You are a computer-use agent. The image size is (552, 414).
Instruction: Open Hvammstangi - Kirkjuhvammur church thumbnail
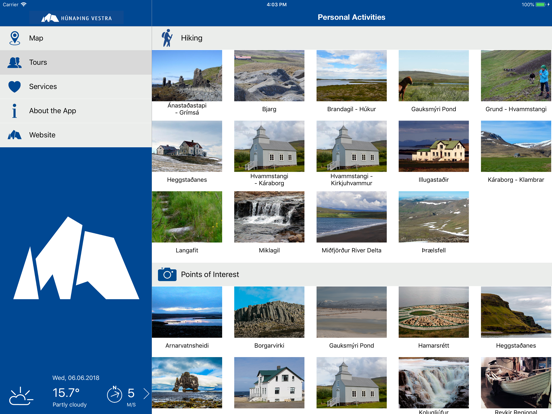351,146
